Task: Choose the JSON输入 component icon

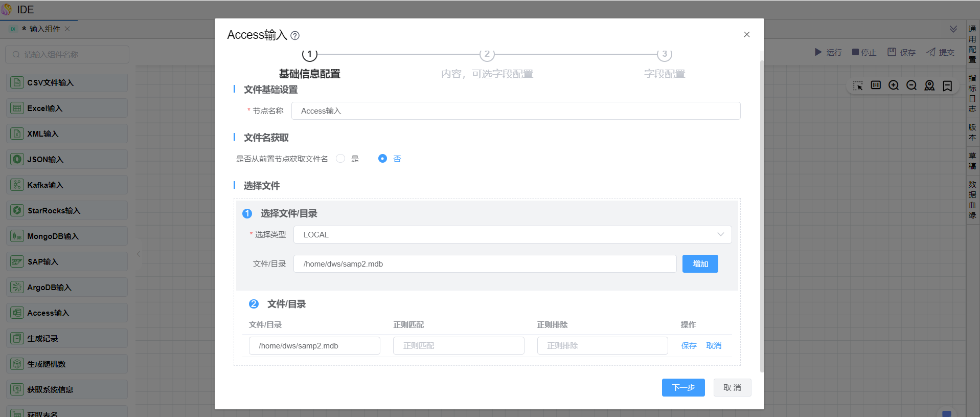Action: [17, 159]
